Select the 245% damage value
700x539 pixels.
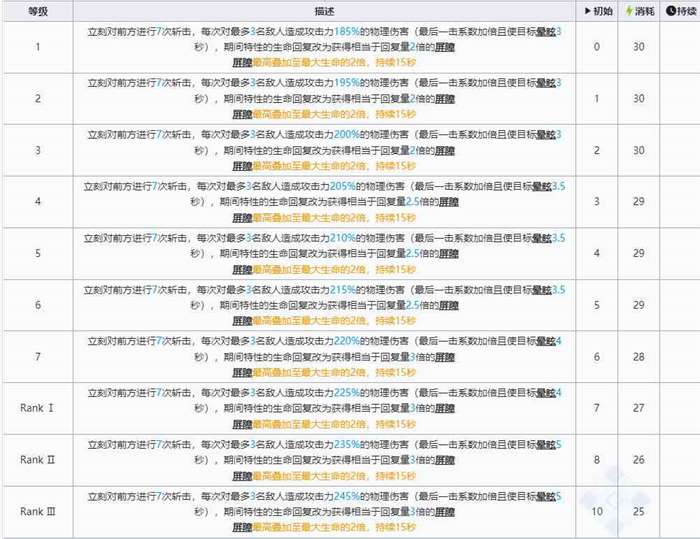(x=346, y=496)
